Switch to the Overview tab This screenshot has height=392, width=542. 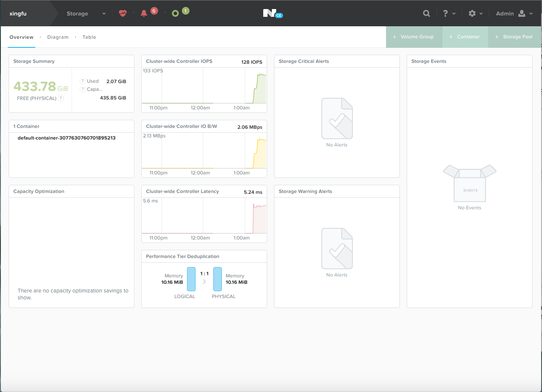(22, 37)
